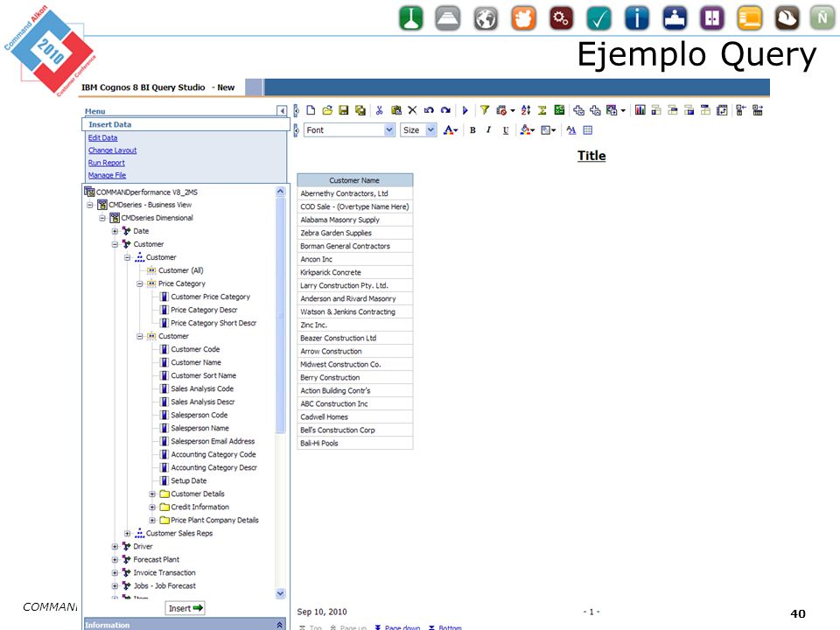Image resolution: width=840 pixels, height=630 pixels.
Task: Open the Font combo box
Action: pos(349,130)
